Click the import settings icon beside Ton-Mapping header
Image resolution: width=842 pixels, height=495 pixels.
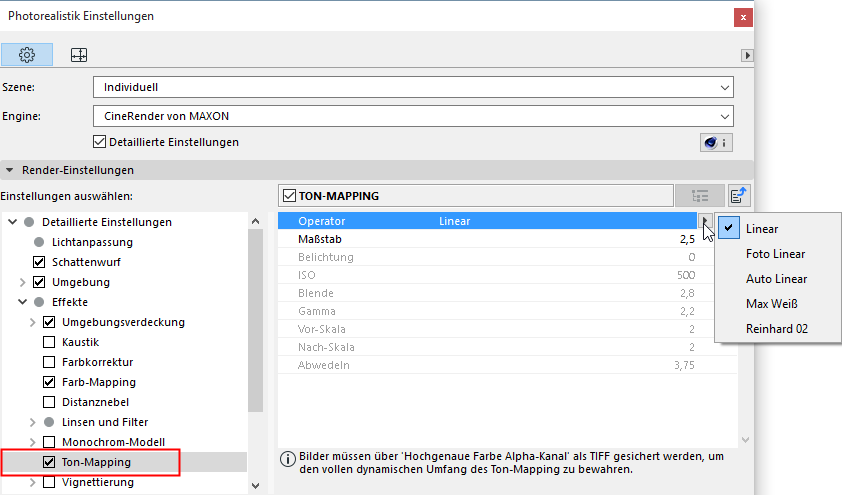coord(739,196)
